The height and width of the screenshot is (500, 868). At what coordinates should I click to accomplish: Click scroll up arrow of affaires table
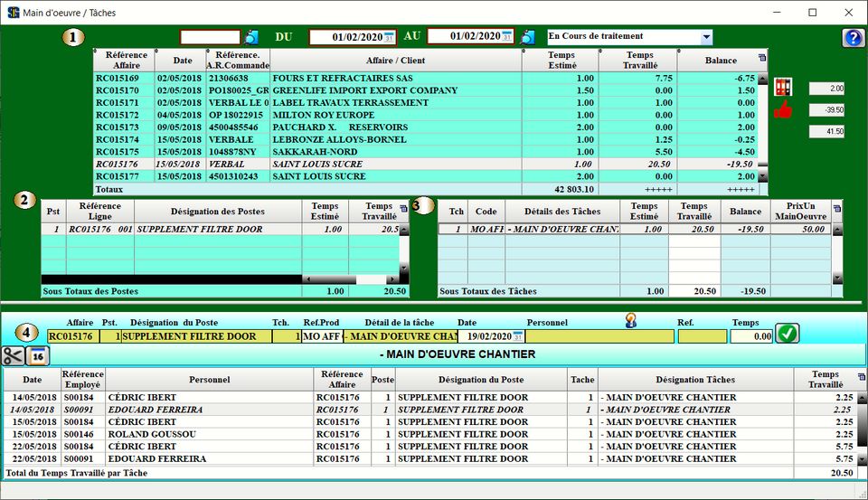[x=762, y=79]
